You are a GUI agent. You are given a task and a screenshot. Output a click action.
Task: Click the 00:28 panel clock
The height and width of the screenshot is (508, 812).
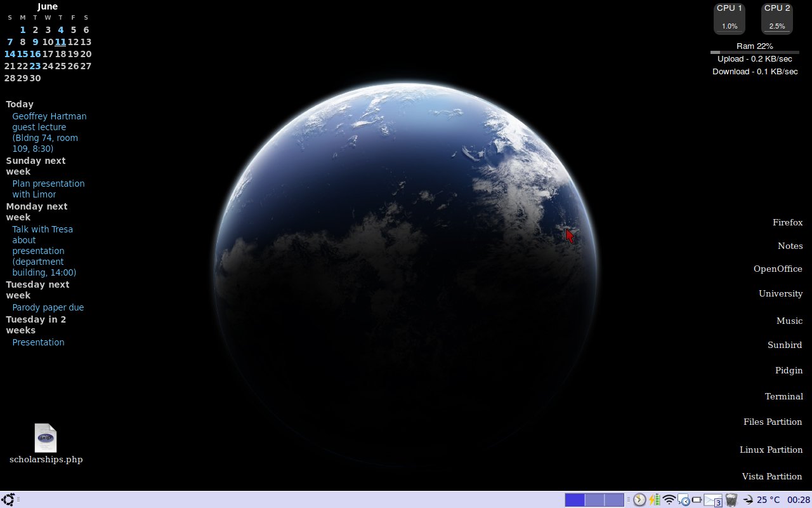click(x=799, y=500)
